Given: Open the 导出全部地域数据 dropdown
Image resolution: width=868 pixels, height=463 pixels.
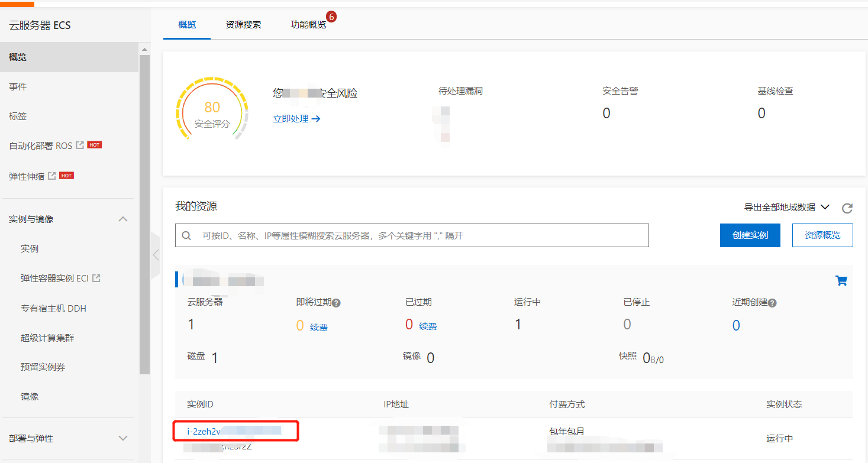Looking at the screenshot, I should [786, 207].
